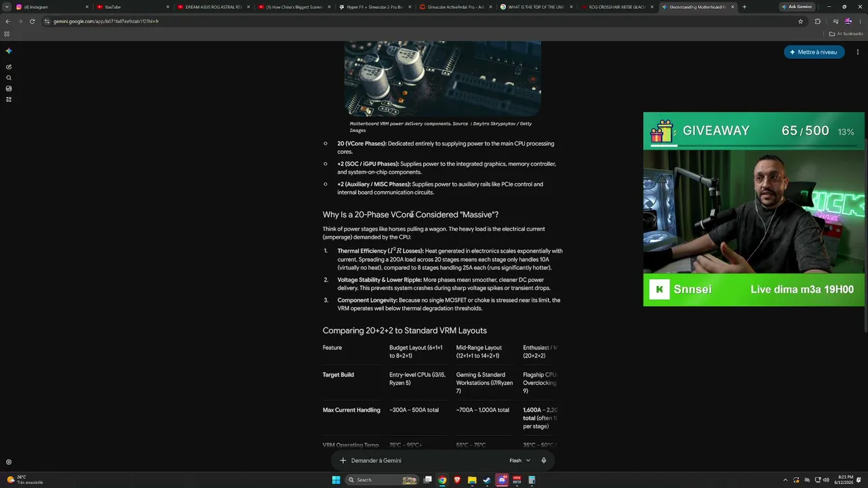Click heading "Comparing 20+2+2 to Standard VRM Layouts"
868x488 pixels.
click(x=405, y=331)
